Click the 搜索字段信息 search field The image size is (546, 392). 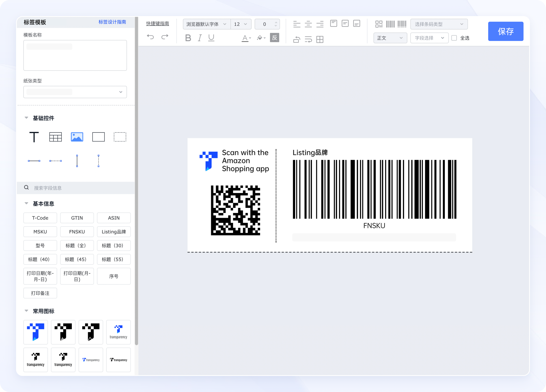coord(76,188)
